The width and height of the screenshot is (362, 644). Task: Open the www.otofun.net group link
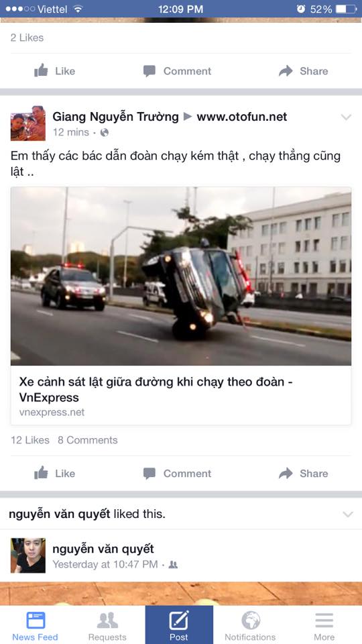point(242,117)
